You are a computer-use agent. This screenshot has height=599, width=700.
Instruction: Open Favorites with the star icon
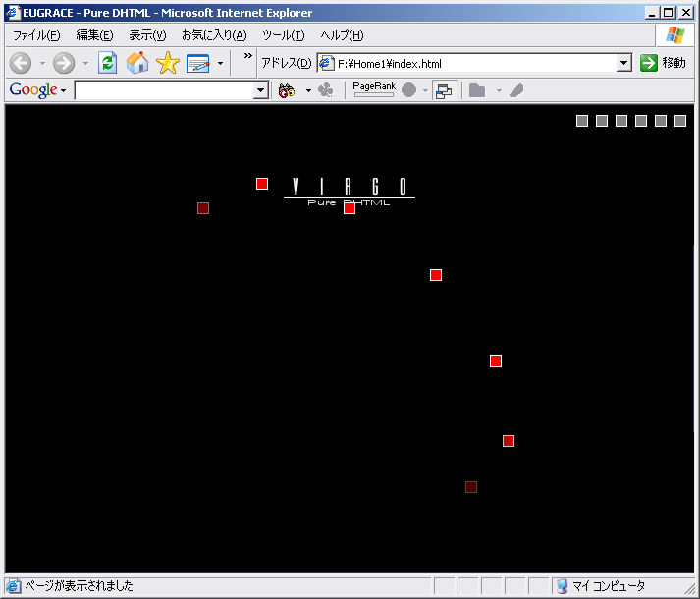coord(168,63)
